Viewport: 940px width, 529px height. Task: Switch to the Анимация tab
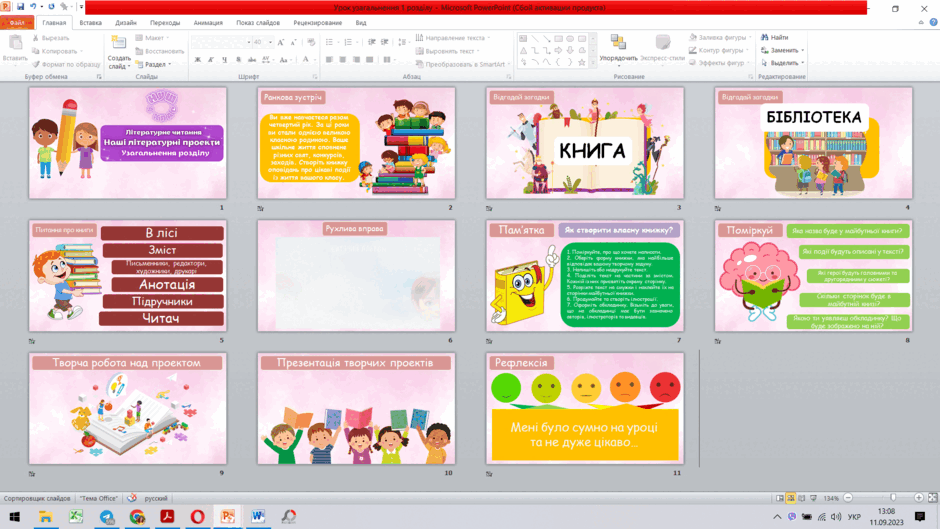point(208,23)
